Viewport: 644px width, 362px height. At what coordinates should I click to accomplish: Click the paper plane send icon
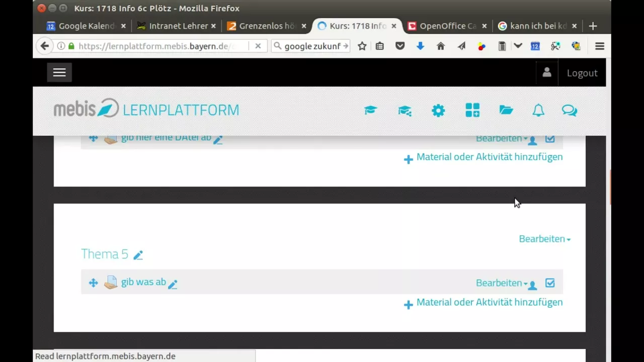(461, 46)
